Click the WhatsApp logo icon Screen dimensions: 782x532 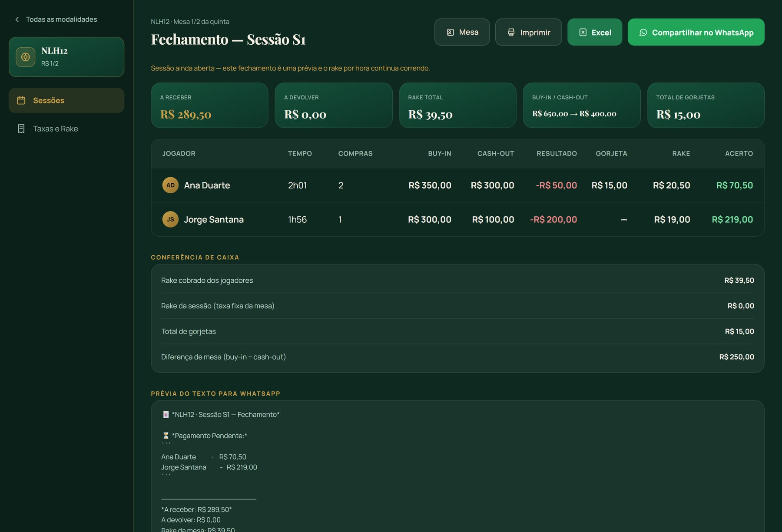(643, 33)
